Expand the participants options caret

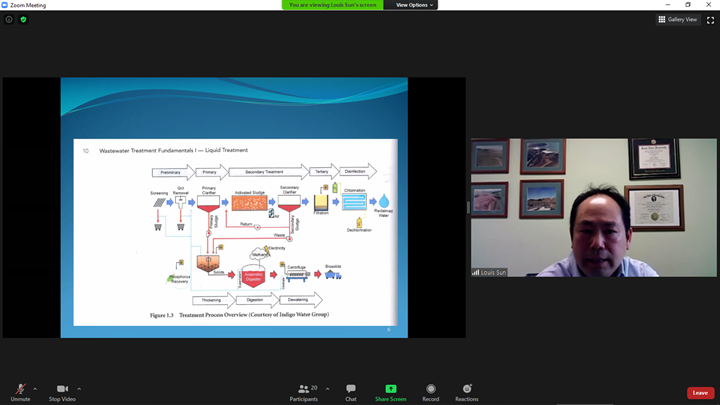[327, 389]
